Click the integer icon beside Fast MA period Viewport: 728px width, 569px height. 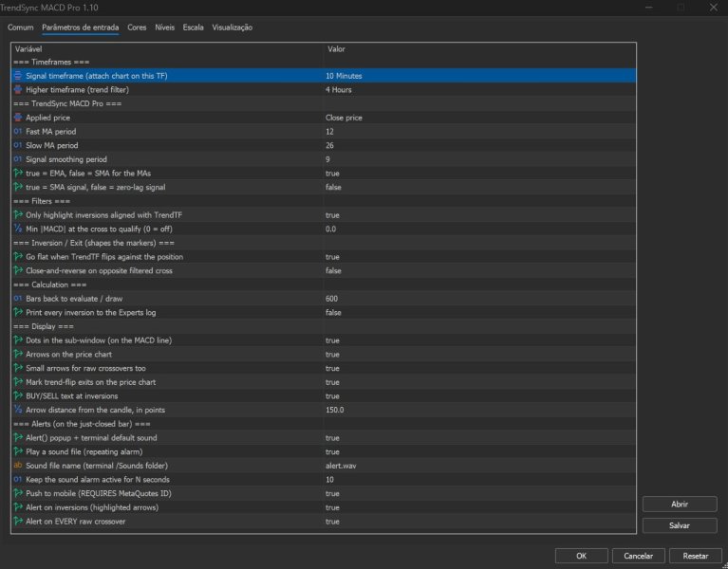[x=18, y=131]
